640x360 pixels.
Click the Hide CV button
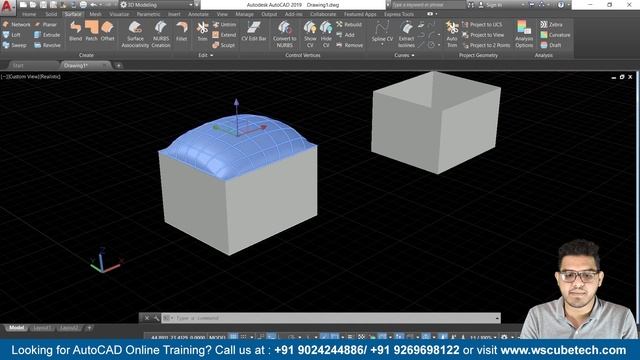[326, 34]
